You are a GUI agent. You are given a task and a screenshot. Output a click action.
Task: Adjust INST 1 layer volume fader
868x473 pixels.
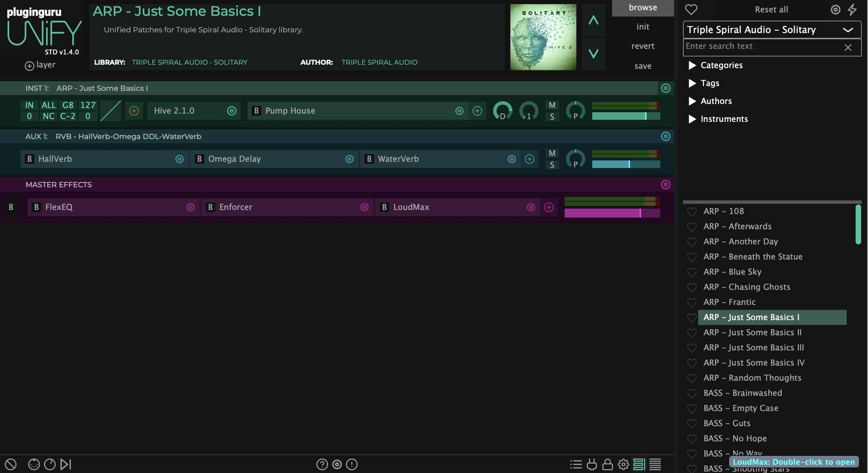coord(626,116)
